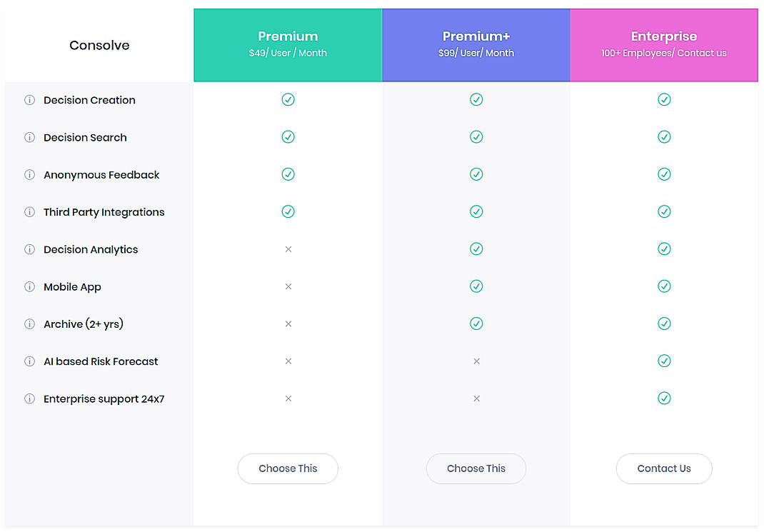Viewport: 764px width, 532px height.
Task: Click Contact Us under the Enterprise plan
Action: (664, 468)
